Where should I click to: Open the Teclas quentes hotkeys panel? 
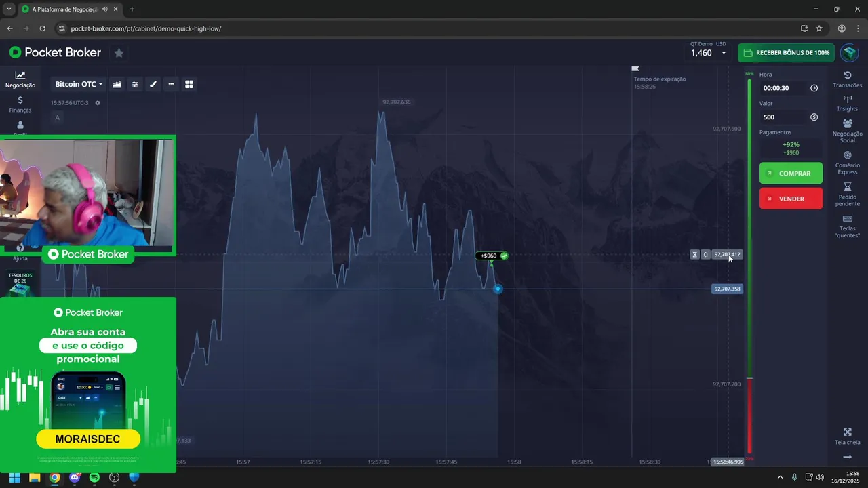click(x=847, y=226)
